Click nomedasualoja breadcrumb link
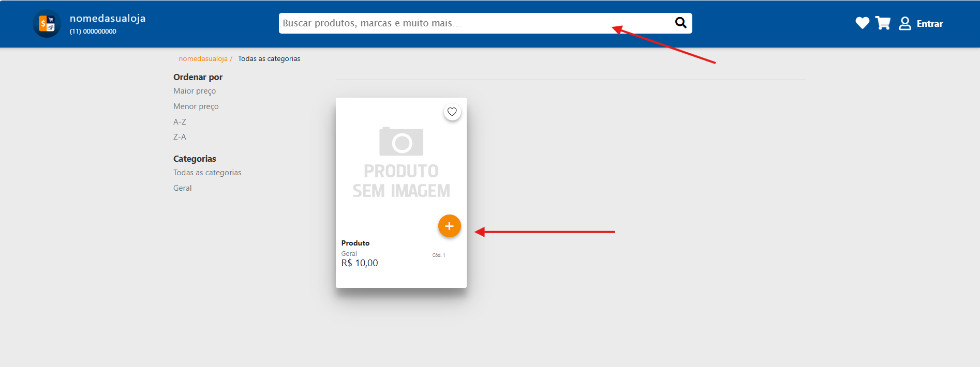 tap(203, 58)
